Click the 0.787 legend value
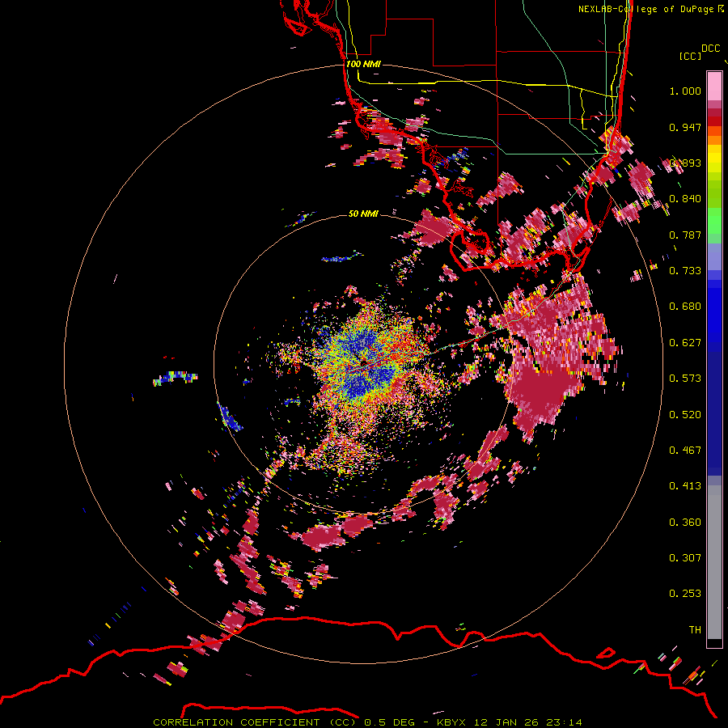The height and width of the screenshot is (728, 728). 685,235
